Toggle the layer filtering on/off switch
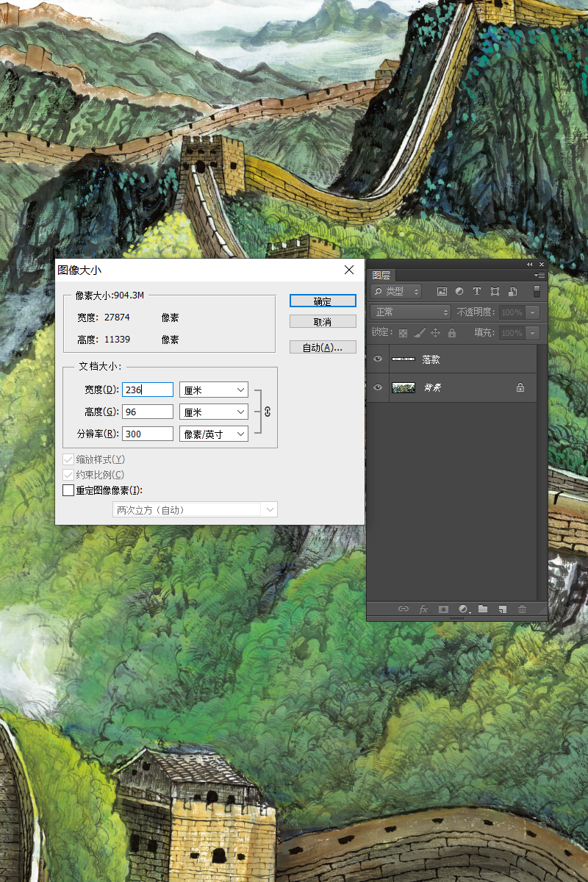 [x=537, y=292]
